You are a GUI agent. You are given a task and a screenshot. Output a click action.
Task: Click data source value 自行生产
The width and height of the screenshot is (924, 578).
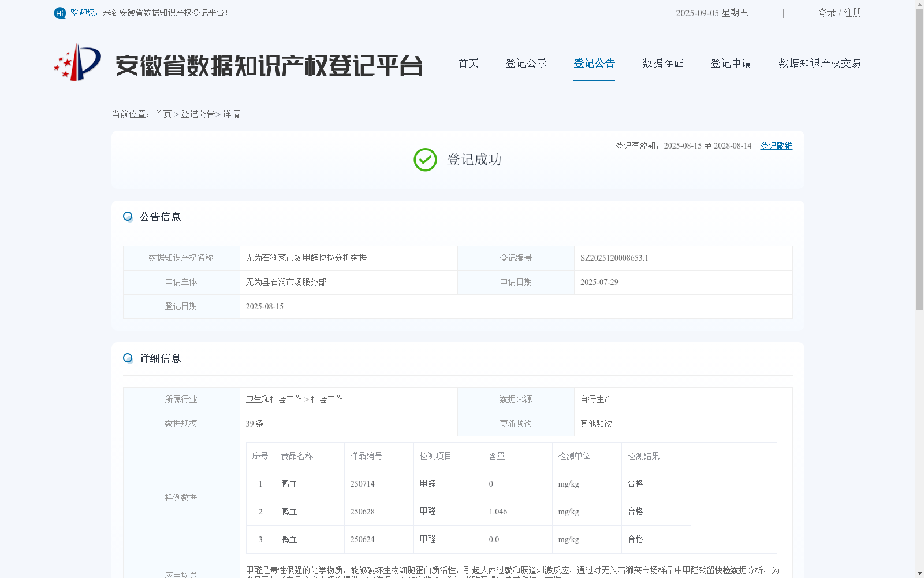(x=597, y=399)
